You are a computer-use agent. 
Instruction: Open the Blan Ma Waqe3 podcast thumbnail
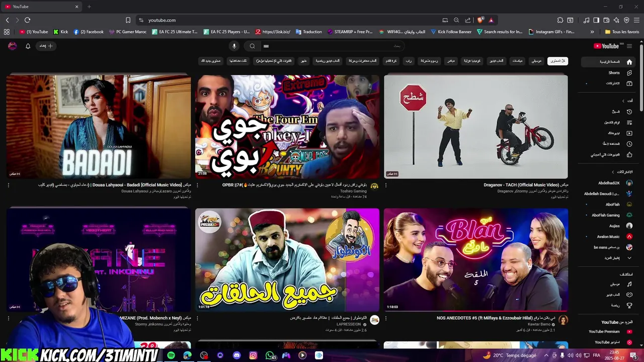tap(476, 260)
